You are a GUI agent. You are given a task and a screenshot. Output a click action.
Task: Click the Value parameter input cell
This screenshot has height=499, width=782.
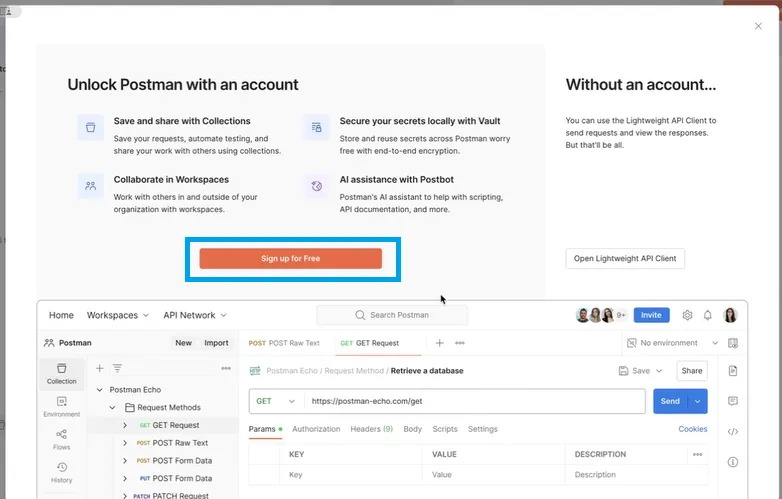click(493, 475)
